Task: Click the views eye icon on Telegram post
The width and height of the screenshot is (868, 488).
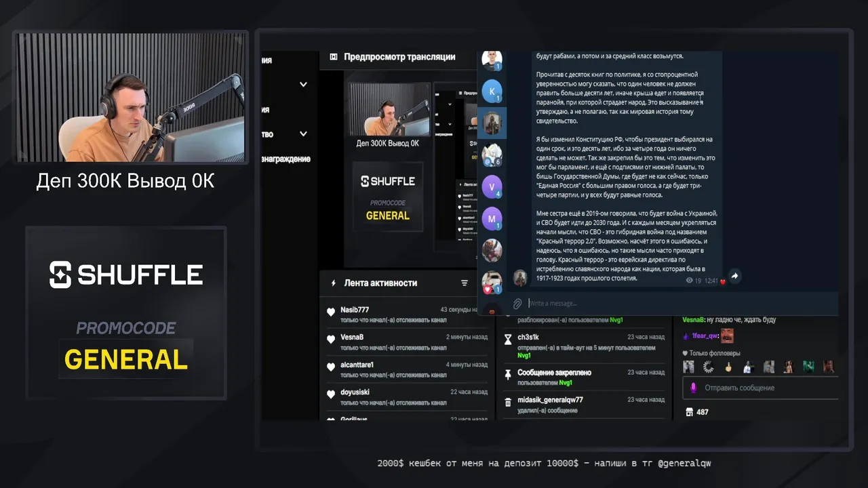Action: [x=690, y=280]
